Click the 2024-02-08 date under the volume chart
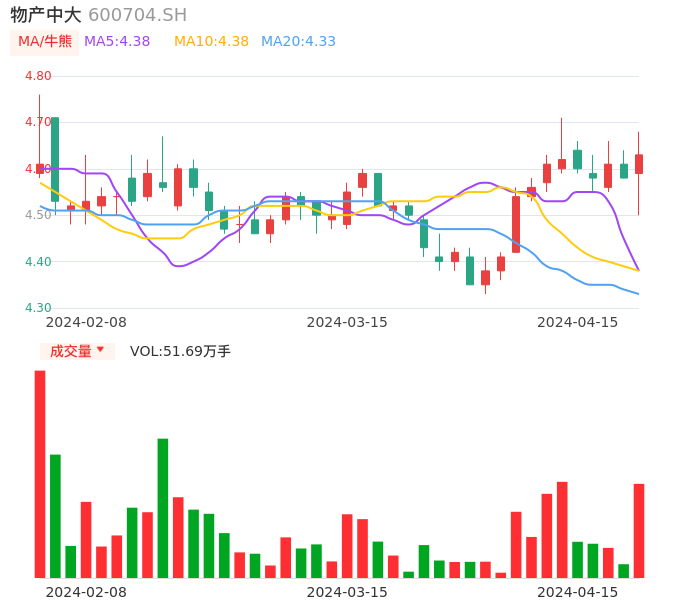Image resolution: width=686 pixels, height=606 pixels. click(x=86, y=591)
